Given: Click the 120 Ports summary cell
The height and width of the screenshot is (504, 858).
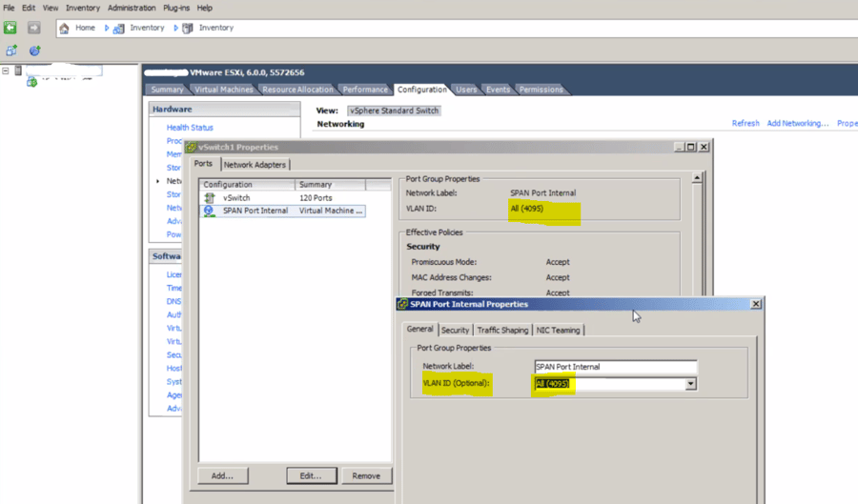Looking at the screenshot, I should click(316, 198).
